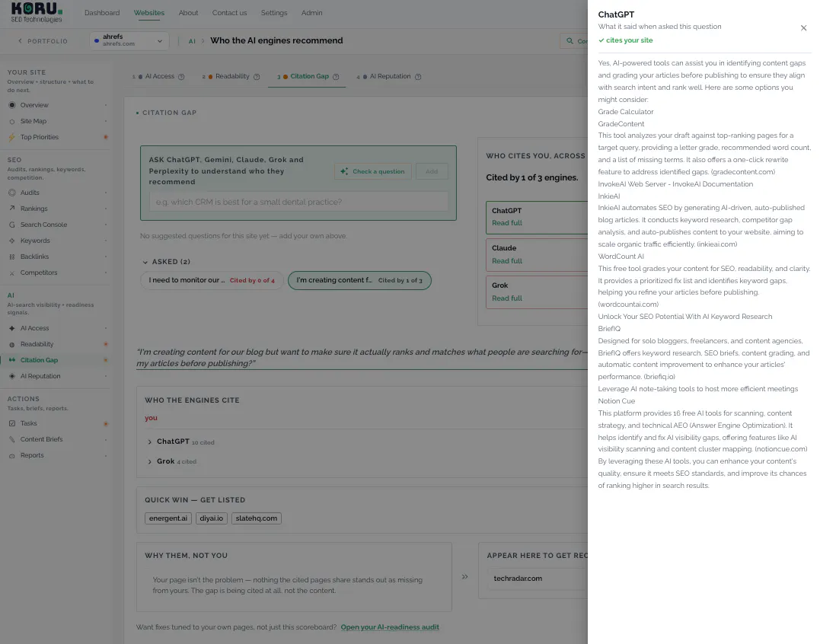Click the Citation Gap icon in sidebar
The width and height of the screenshot is (820, 644).
click(12, 360)
